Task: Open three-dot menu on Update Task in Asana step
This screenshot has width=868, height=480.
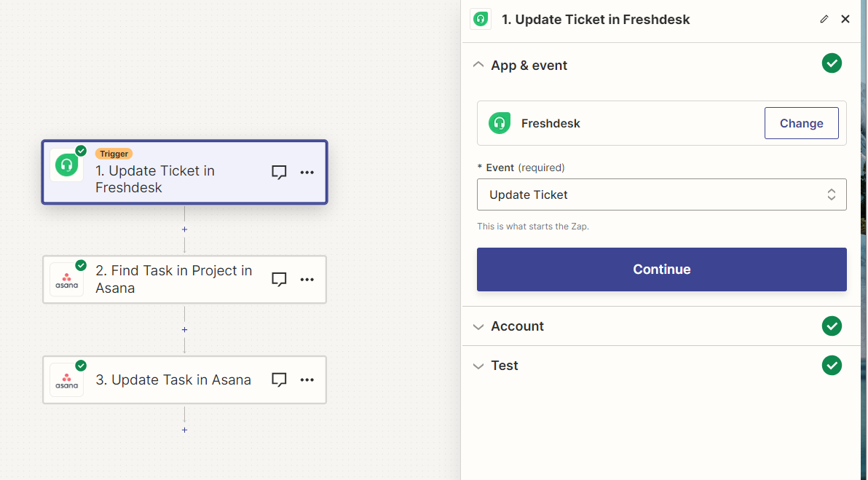Action: point(307,379)
